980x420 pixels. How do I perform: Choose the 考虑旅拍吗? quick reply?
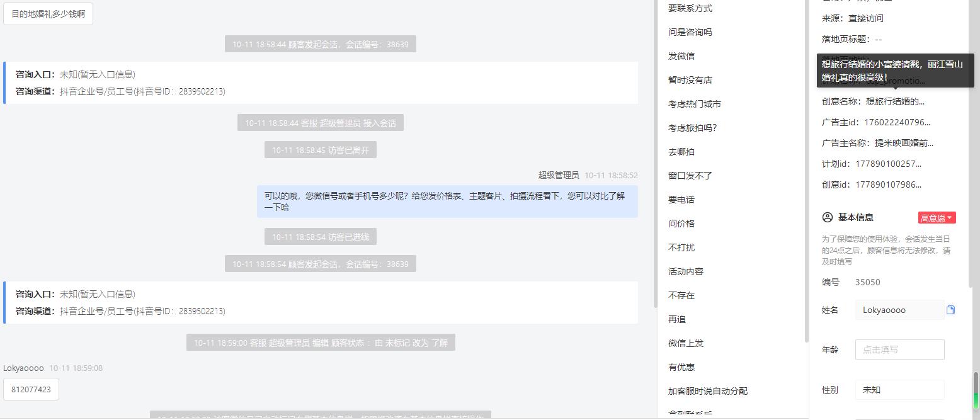coord(693,128)
